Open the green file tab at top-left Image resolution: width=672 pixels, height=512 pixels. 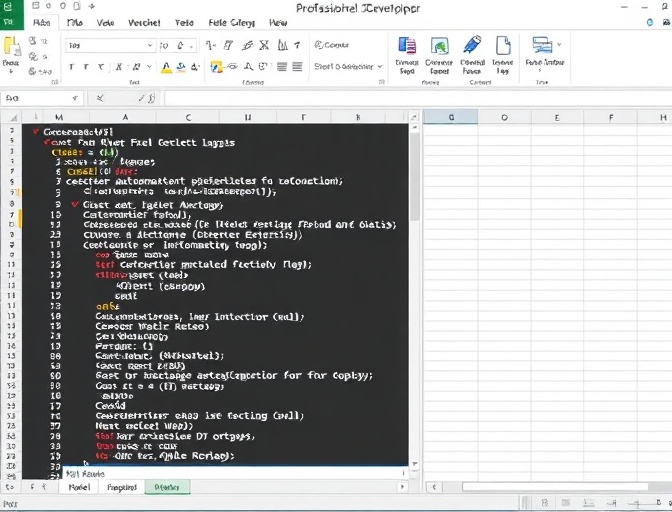[10, 22]
